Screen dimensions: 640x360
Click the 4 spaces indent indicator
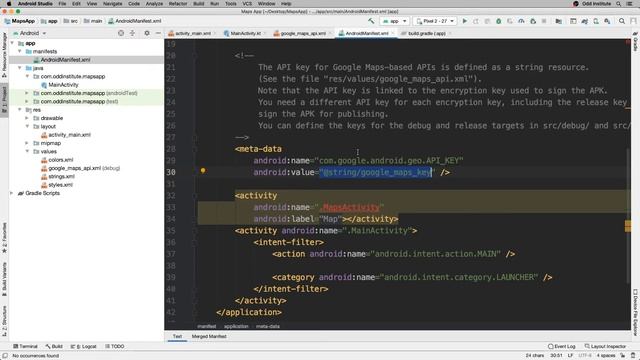606,356
